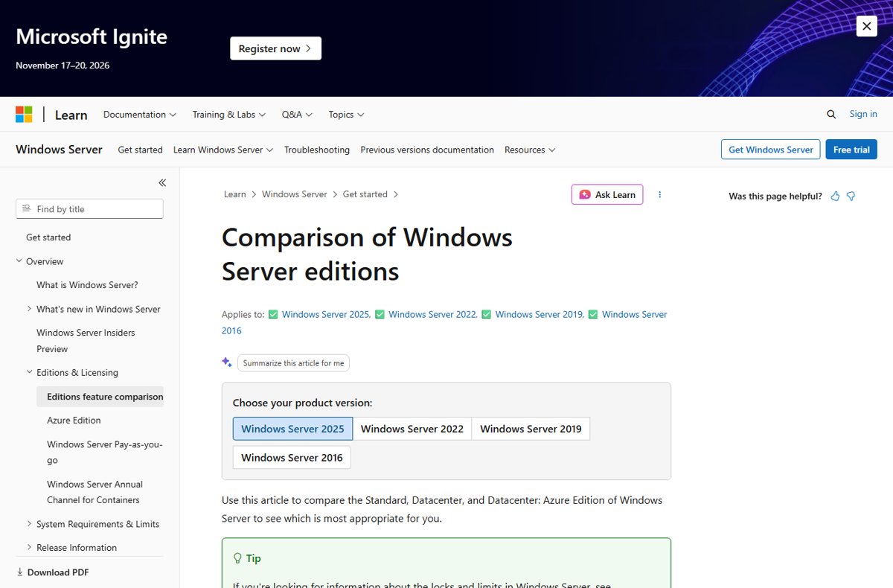
Task: Expand Release Information node
Action: (x=29, y=548)
